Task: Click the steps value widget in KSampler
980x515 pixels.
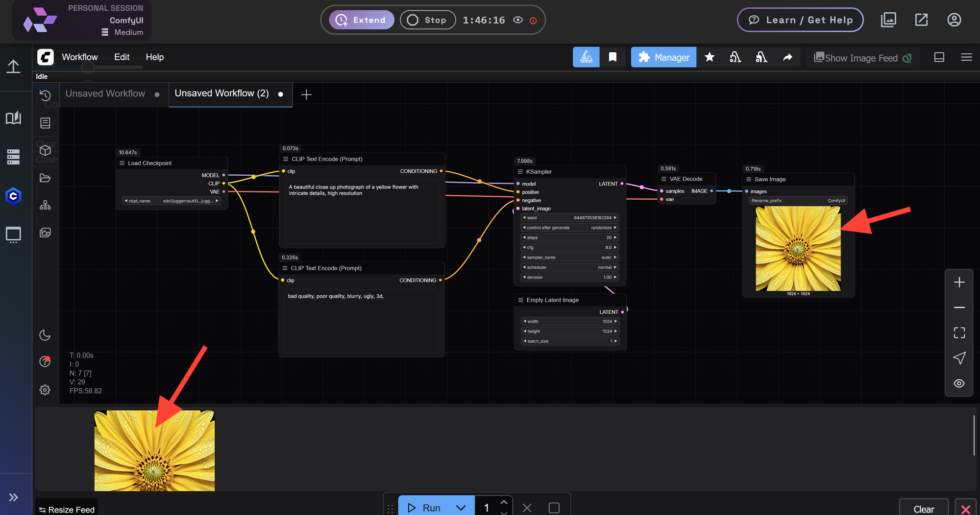Action: [570, 237]
